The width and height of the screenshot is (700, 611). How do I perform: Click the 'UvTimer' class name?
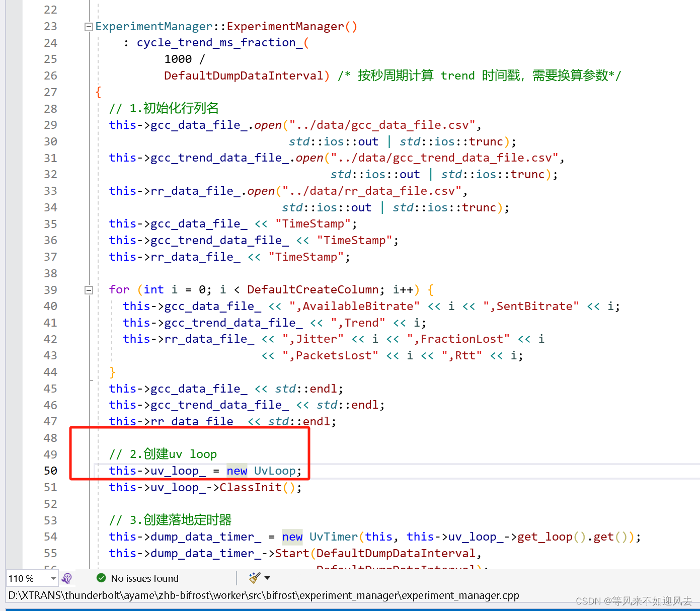(x=334, y=537)
